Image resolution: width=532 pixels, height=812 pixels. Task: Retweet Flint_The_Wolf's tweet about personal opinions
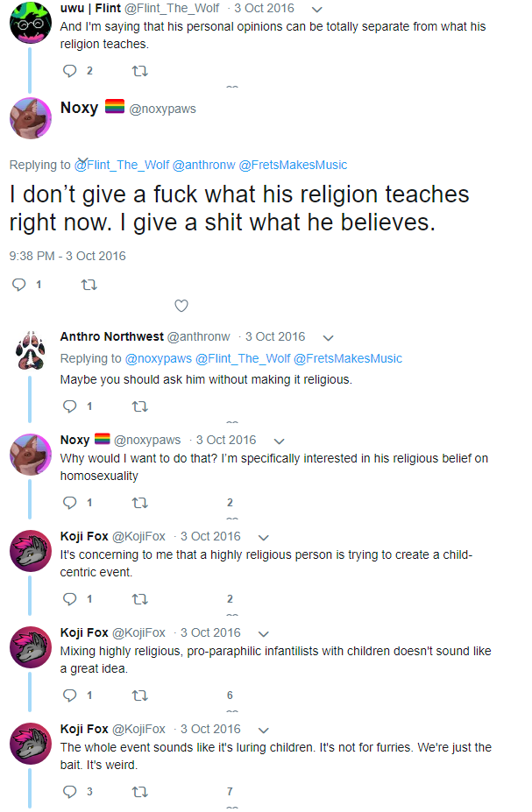(140, 71)
